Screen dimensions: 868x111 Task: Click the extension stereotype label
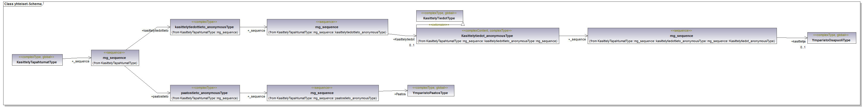coord(439,25)
